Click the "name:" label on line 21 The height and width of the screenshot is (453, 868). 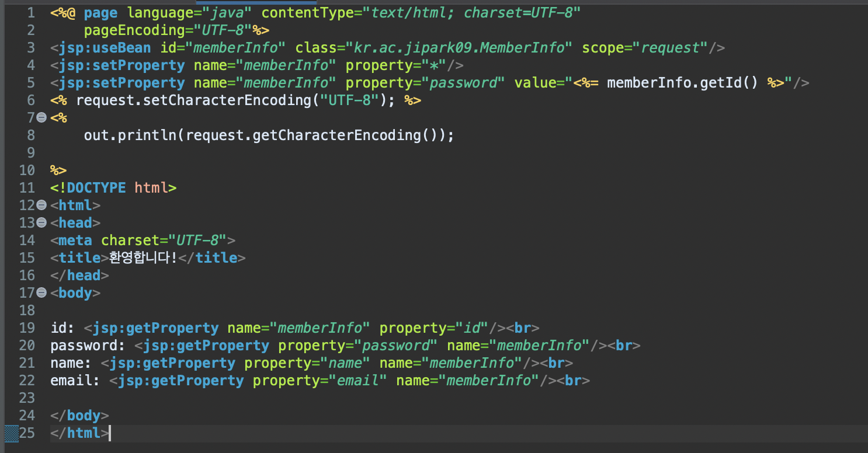tap(71, 363)
